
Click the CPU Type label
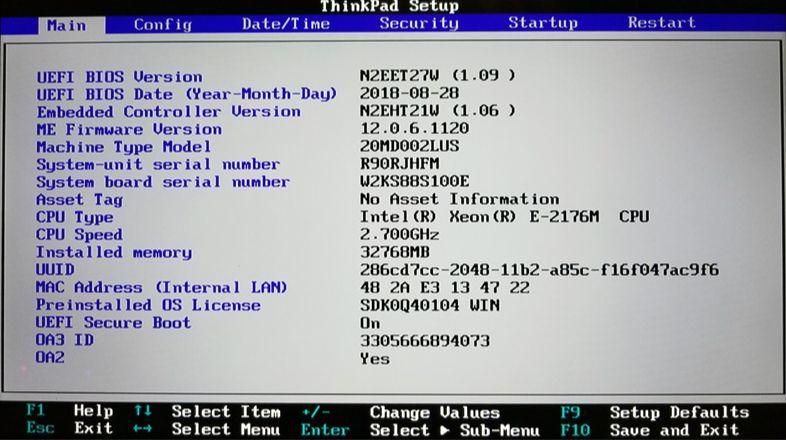point(74,217)
